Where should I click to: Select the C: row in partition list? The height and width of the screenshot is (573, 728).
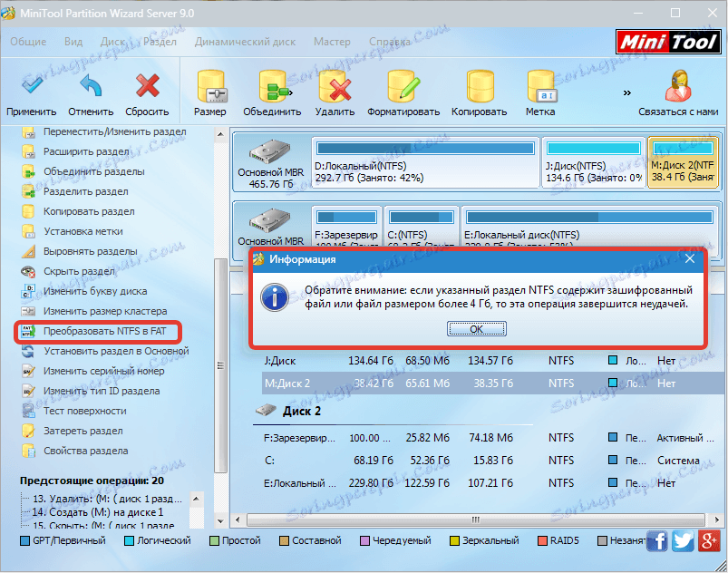coord(493,461)
